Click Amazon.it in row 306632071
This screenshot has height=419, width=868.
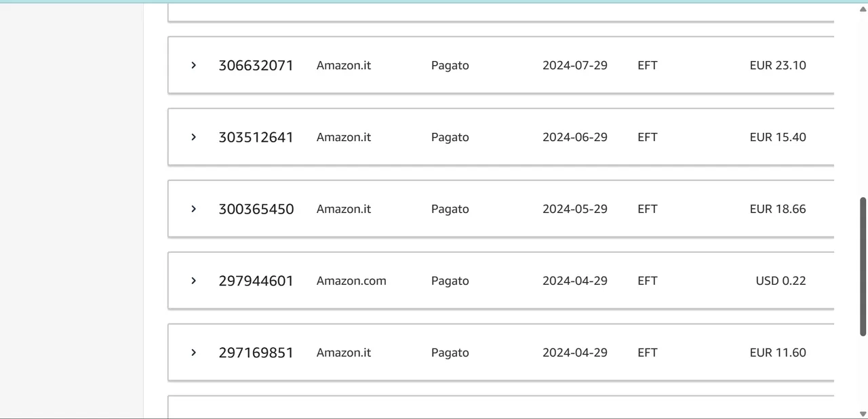click(344, 65)
